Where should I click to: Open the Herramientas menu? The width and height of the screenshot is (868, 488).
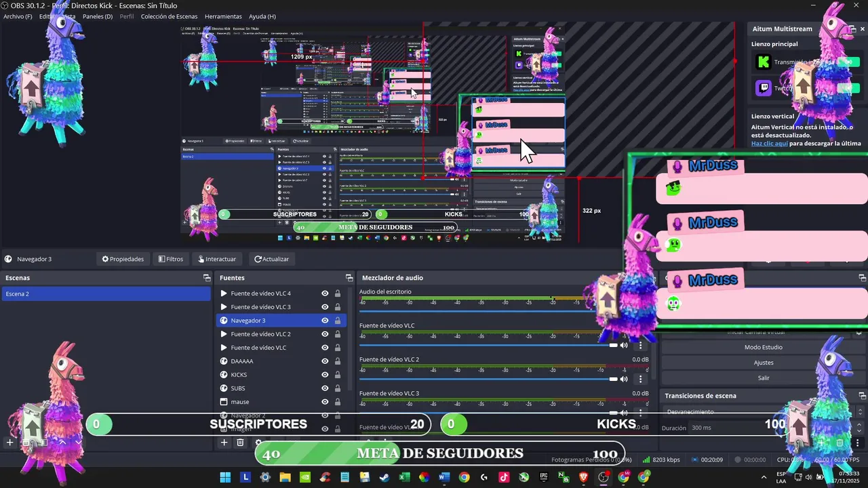click(x=223, y=16)
